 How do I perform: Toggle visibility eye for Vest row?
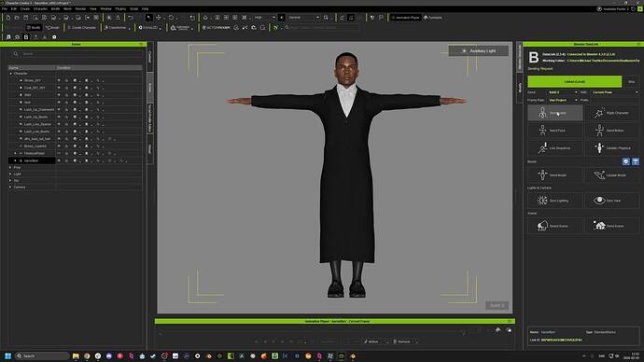pos(59,103)
